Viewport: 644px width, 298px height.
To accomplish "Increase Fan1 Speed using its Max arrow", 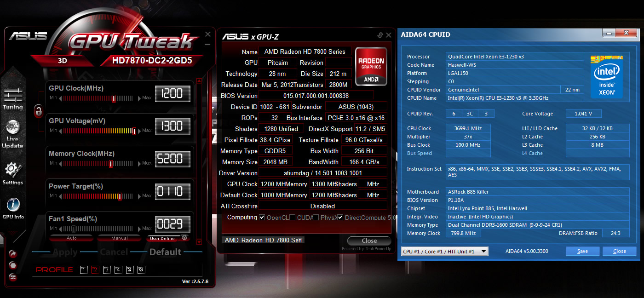I will tap(140, 229).
